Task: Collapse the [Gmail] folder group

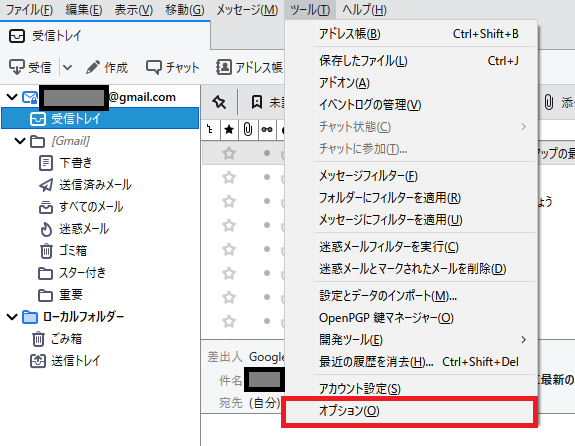Action: [20, 140]
